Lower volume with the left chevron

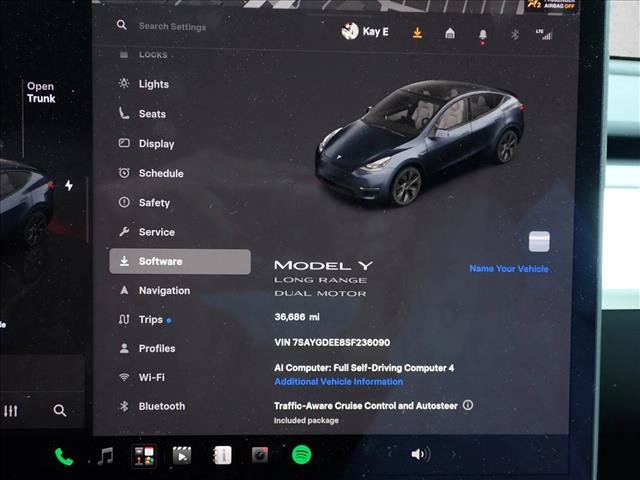390,454
